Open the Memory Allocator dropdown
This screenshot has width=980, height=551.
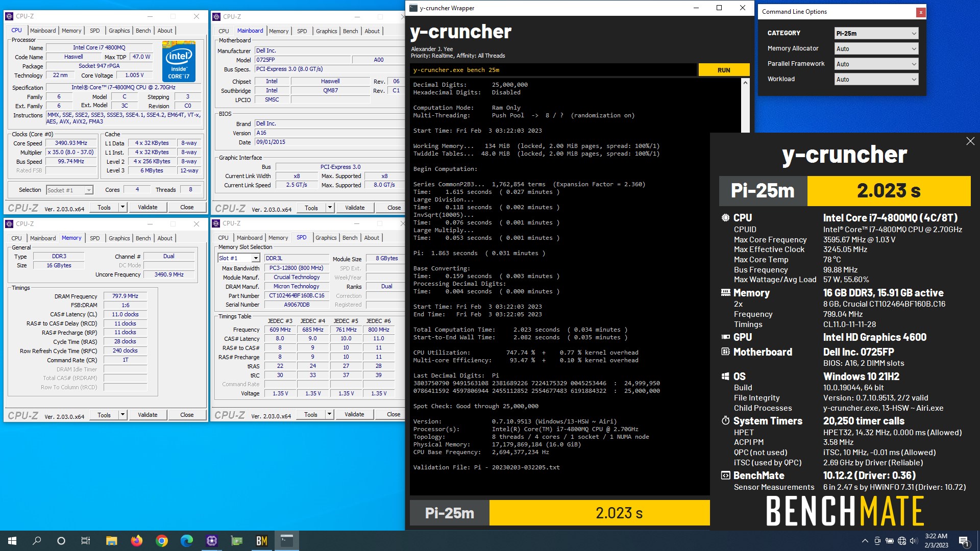[x=876, y=48]
